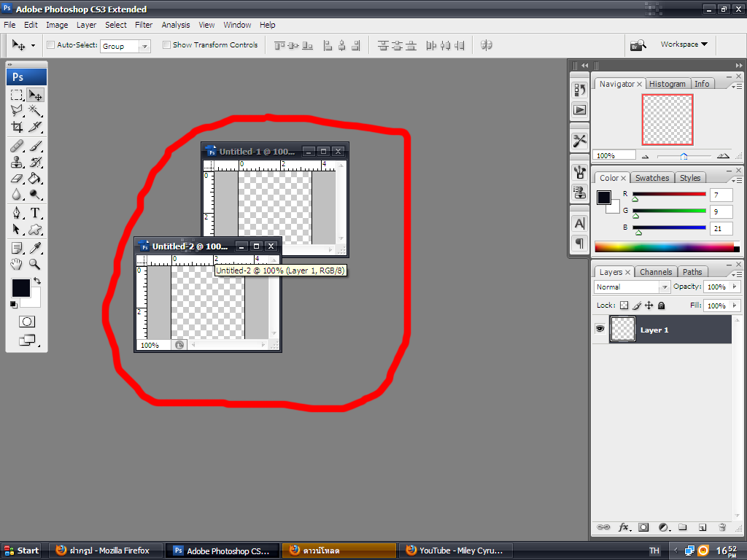Toggle Quick Mask mode
This screenshot has height=560, width=747.
27,322
